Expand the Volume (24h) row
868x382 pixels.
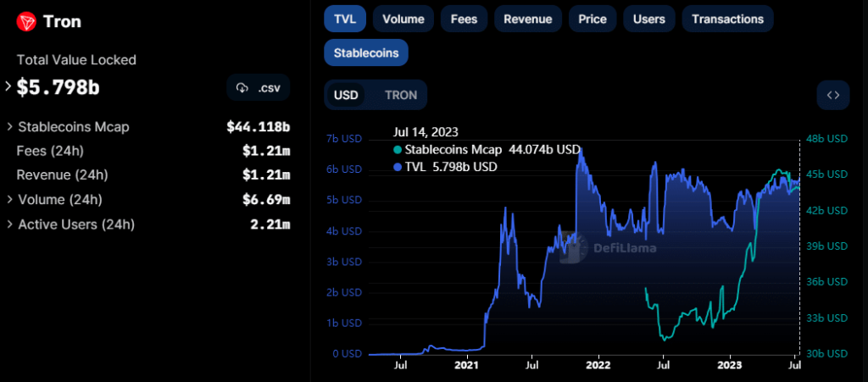[10, 200]
